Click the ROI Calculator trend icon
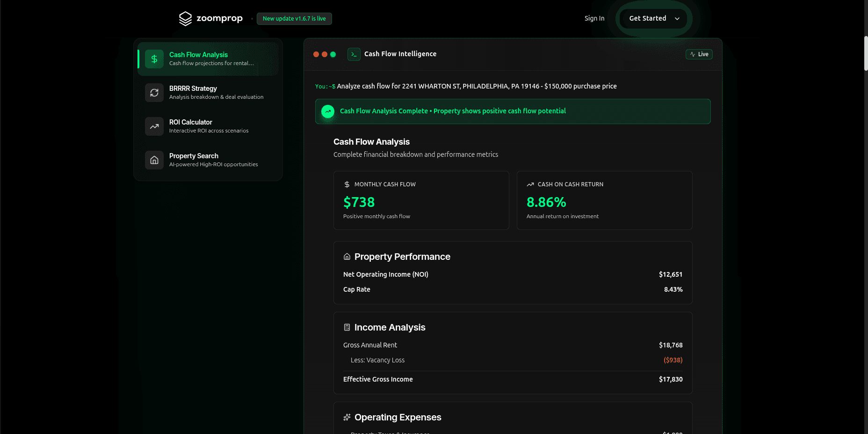 click(x=154, y=126)
